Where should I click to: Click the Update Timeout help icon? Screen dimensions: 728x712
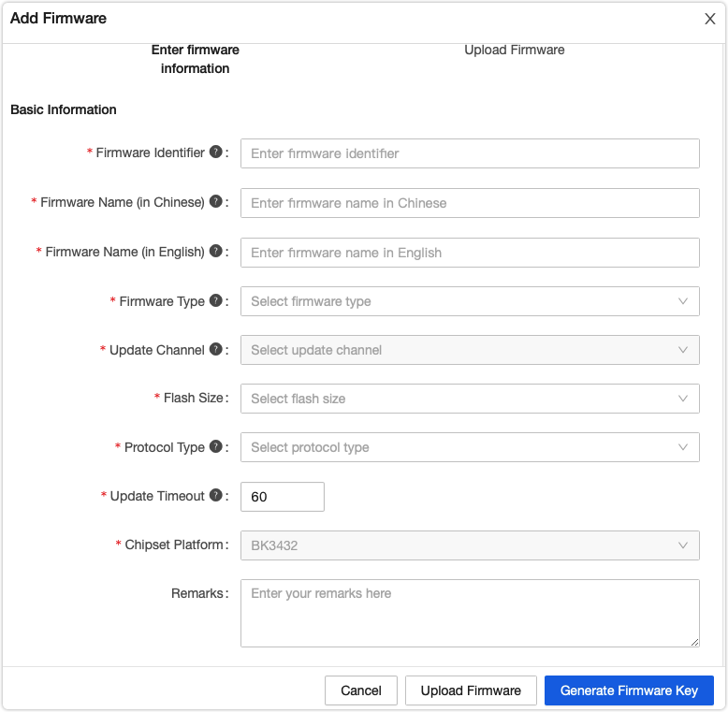click(215, 495)
